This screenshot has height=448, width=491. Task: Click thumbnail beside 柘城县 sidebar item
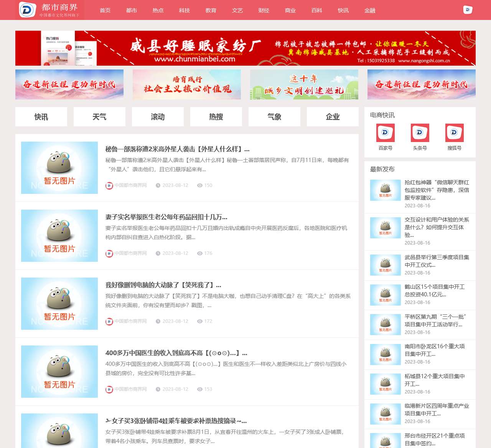[x=386, y=384]
